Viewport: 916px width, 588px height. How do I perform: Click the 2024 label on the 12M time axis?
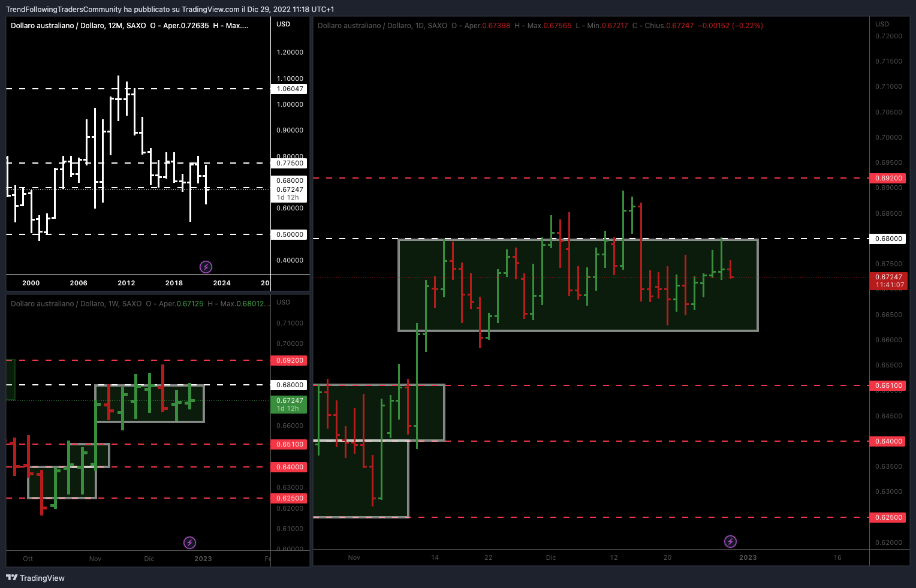click(x=222, y=283)
